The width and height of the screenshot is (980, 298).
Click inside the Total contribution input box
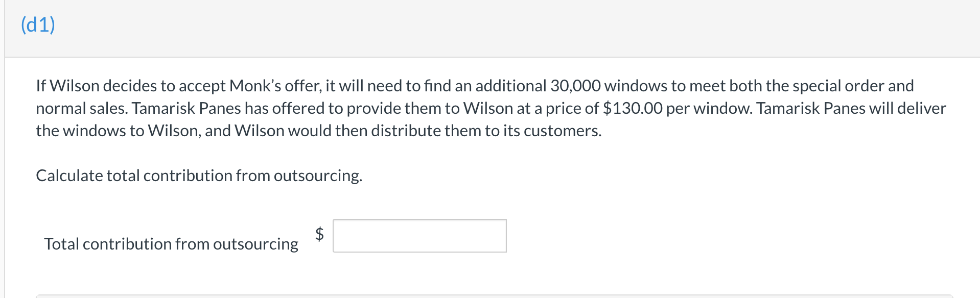[419, 236]
